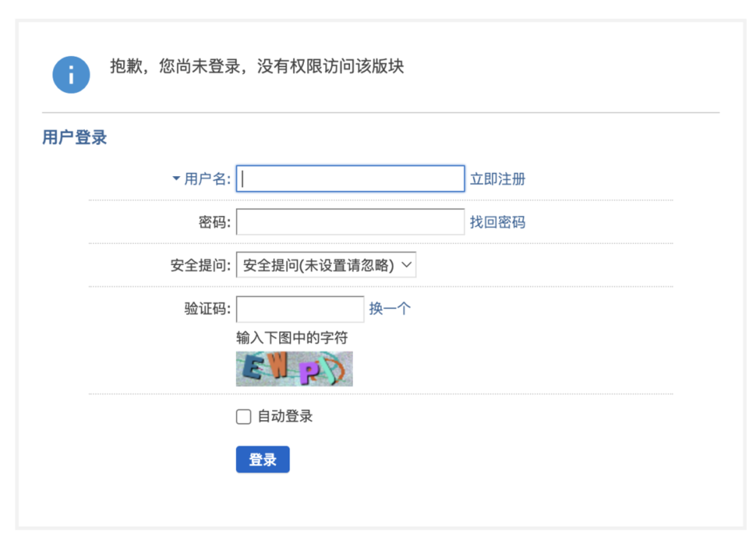The height and width of the screenshot is (544, 756).
Task: Open the 立即注册 link
Action: [497, 179]
